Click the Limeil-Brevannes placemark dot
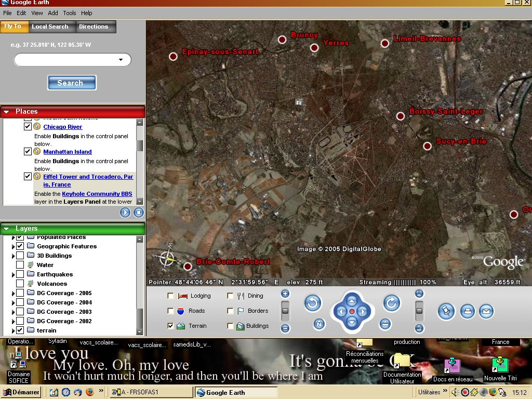532x399 pixels. coord(385,44)
